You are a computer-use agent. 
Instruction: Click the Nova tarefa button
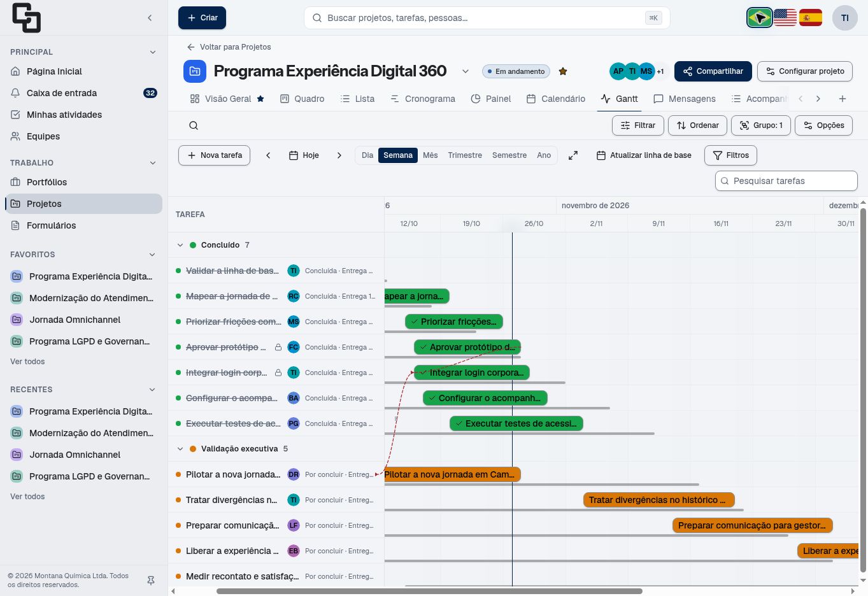(x=215, y=155)
